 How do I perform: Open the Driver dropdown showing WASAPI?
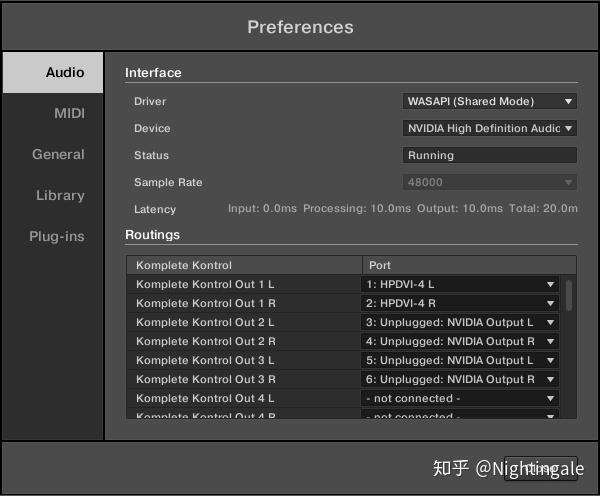point(490,101)
